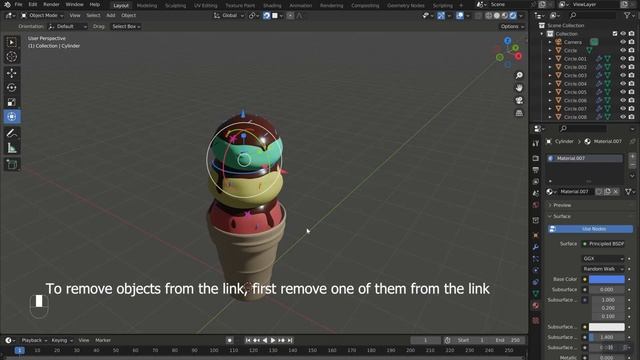This screenshot has width=640, height=360.
Task: Open the Render menu
Action: (x=51, y=4)
